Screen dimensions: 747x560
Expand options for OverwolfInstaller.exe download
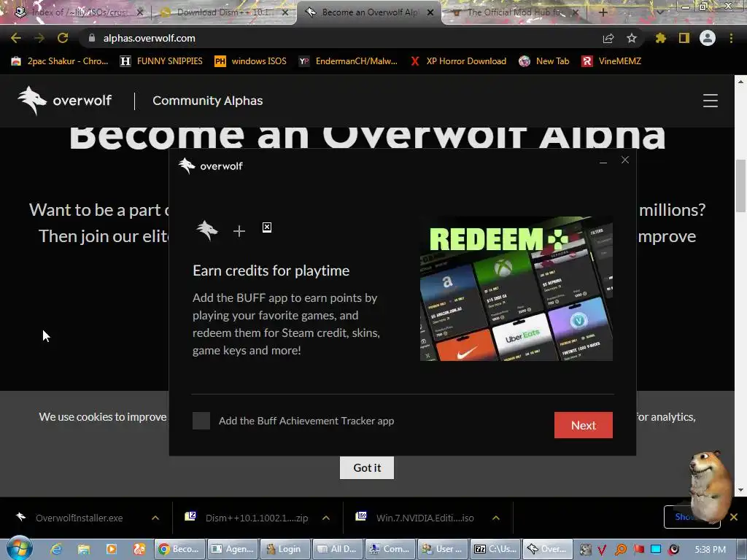(155, 518)
